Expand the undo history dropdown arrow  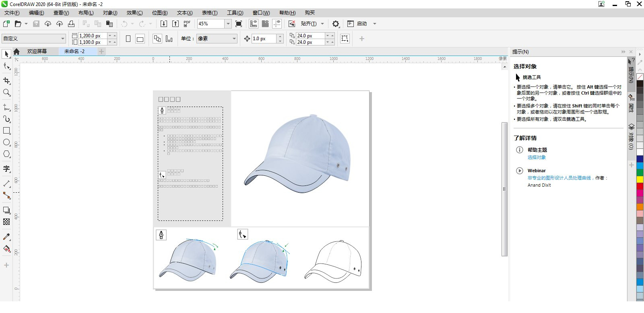tap(132, 24)
